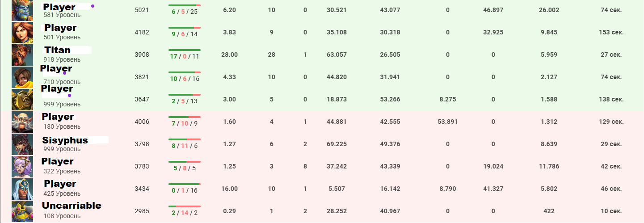644x223 pixels.
Task: Open the Titan player profile name
Action: click(57, 50)
